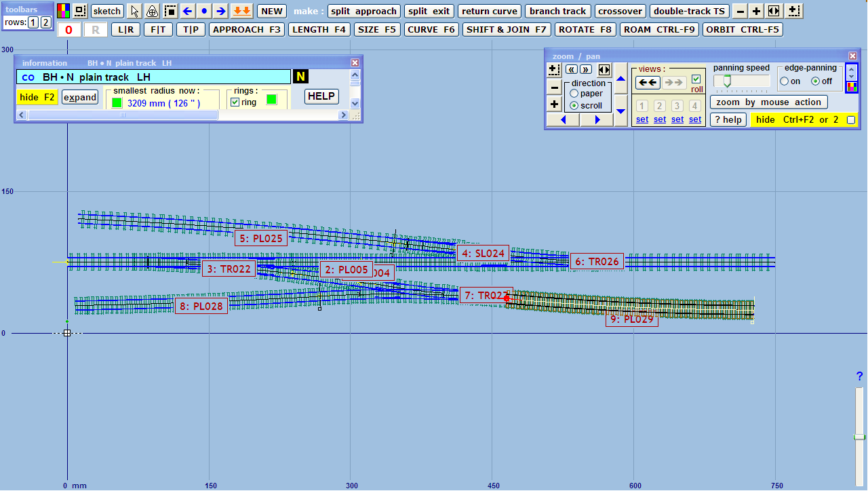The image size is (868, 491).
Task: Click the peg triangle icon beside pointer
Action: pos(152,12)
